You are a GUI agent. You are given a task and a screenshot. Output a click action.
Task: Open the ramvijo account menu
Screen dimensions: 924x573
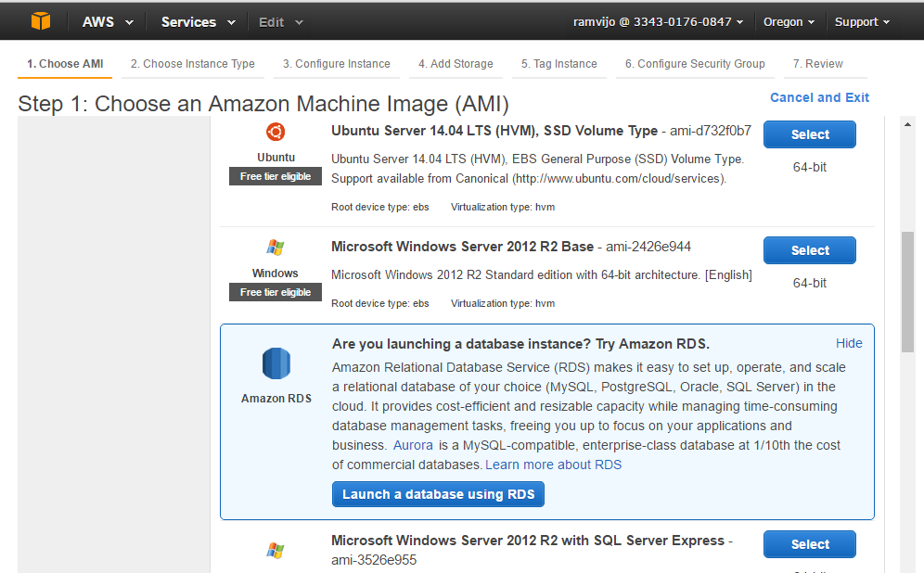(x=659, y=22)
